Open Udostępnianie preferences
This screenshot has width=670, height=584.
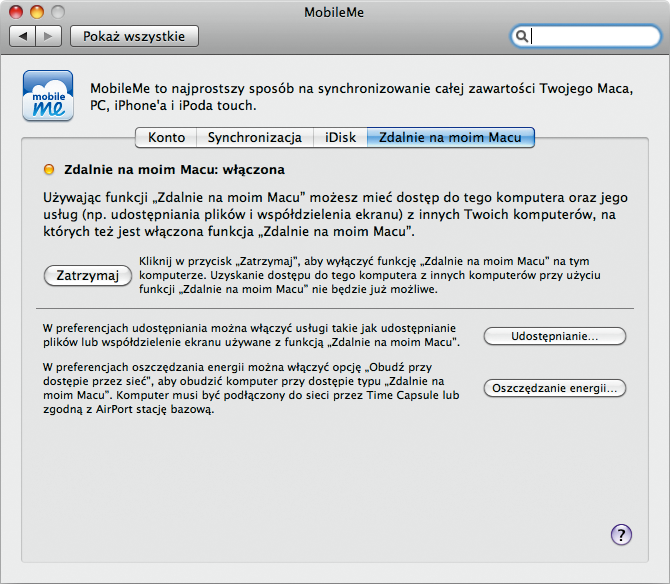point(555,336)
